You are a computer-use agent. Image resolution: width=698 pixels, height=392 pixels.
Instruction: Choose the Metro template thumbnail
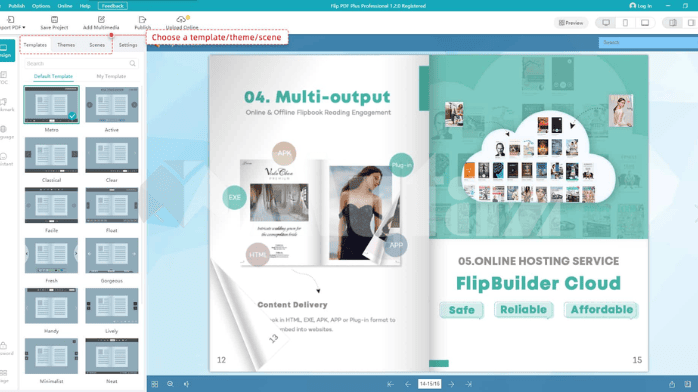click(52, 105)
